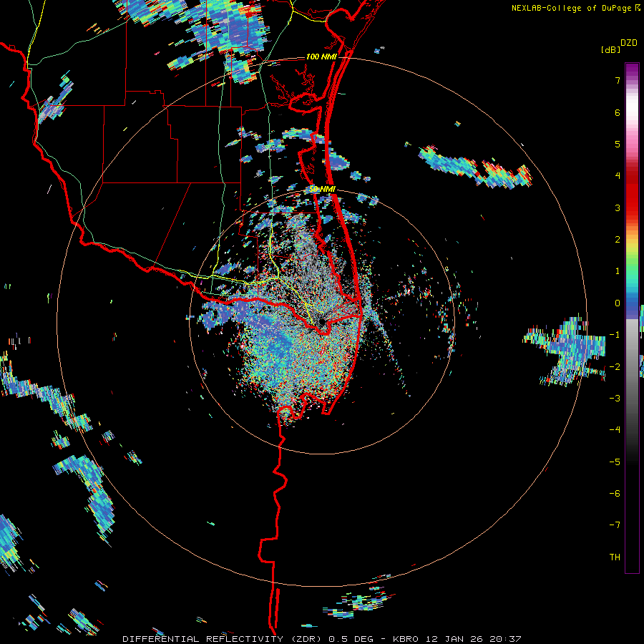This screenshot has height=644, width=644.
Task: Click the TH threshold label
Action: (x=615, y=557)
